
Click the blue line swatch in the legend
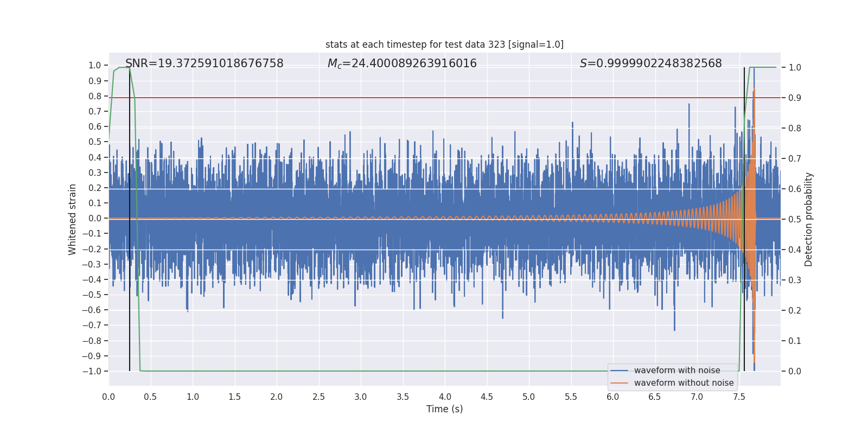pos(620,371)
